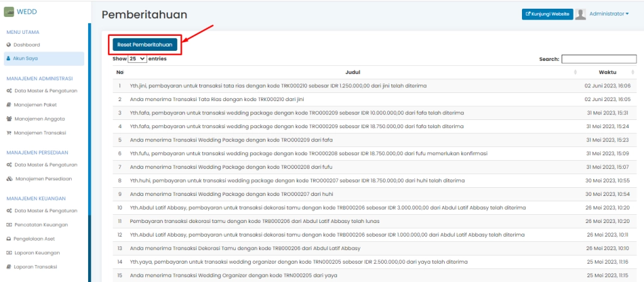The image size is (644, 282).
Task: Click the Pengelolaan Aset icon
Action: 9,239
